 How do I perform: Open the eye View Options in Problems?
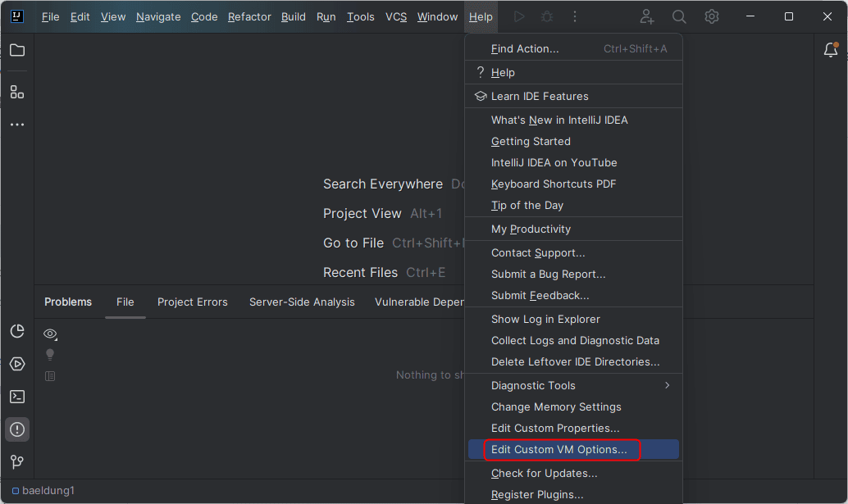coord(50,334)
